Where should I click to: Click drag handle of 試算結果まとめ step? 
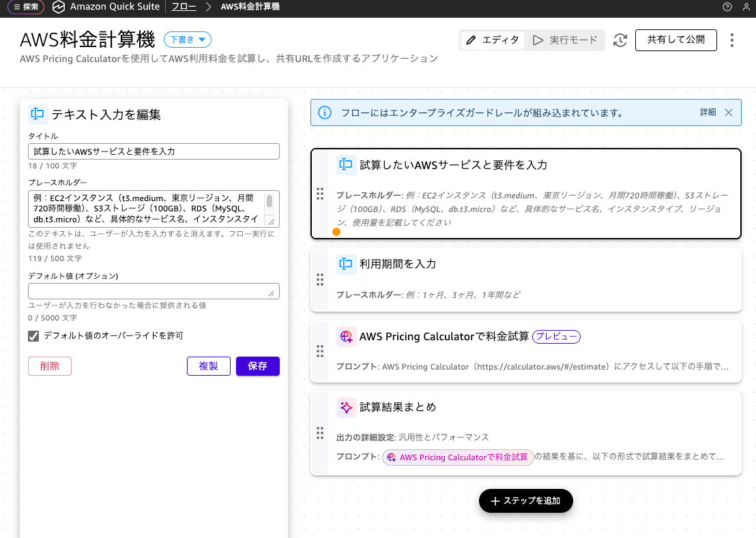click(319, 433)
